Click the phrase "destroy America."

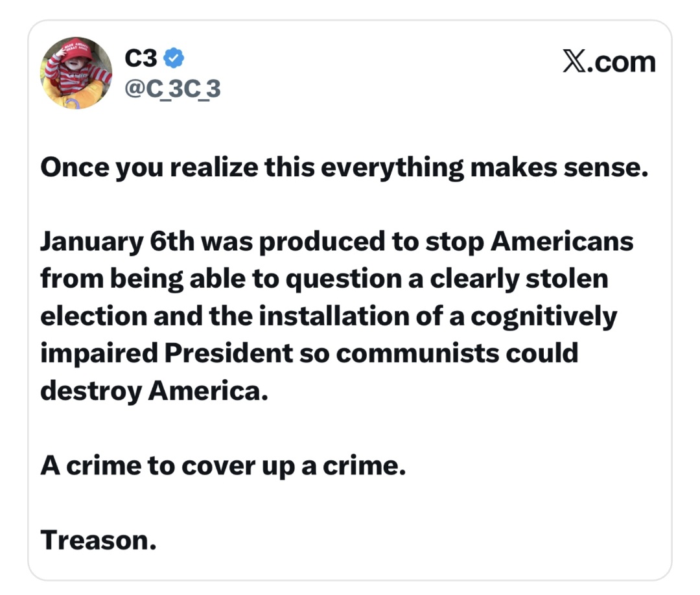[x=154, y=391]
